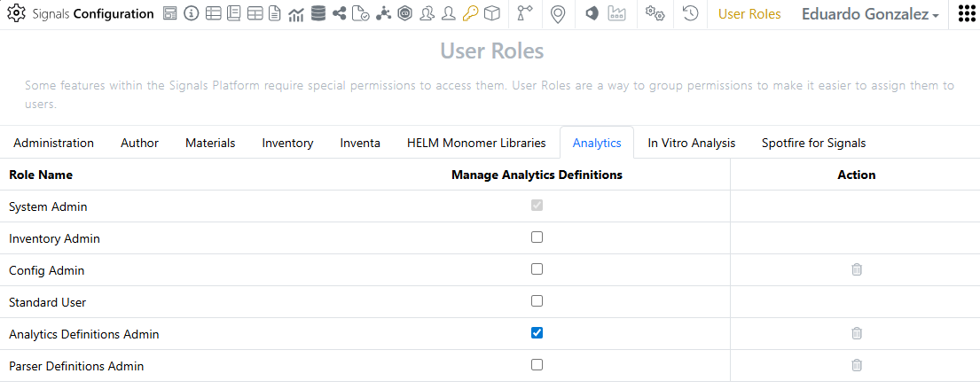
Task: Click the gold key icon
Action: pyautogui.click(x=470, y=14)
